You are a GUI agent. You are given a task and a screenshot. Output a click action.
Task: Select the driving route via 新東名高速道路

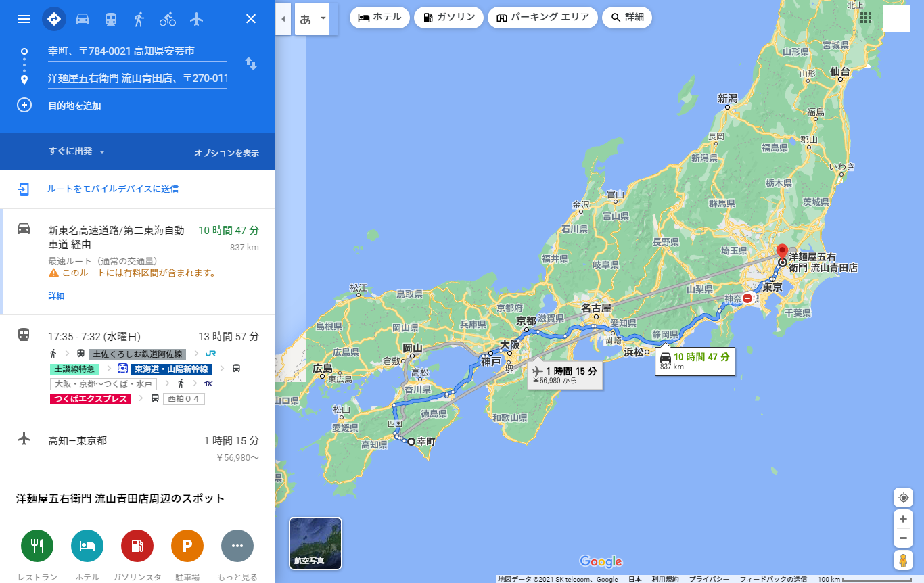pos(137,262)
